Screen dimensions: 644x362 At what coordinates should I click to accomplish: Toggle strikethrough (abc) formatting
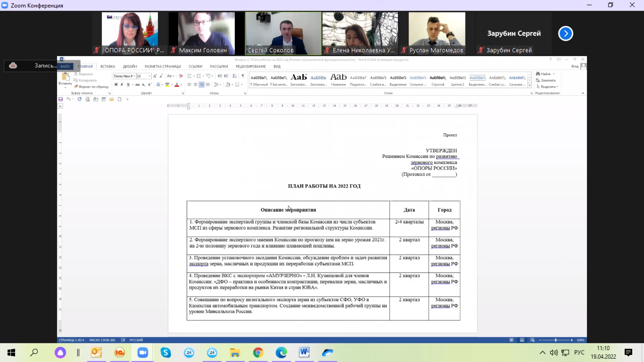point(138,85)
